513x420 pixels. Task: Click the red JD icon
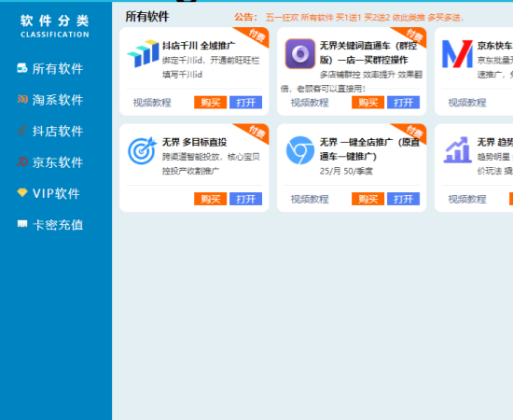click(x=22, y=161)
